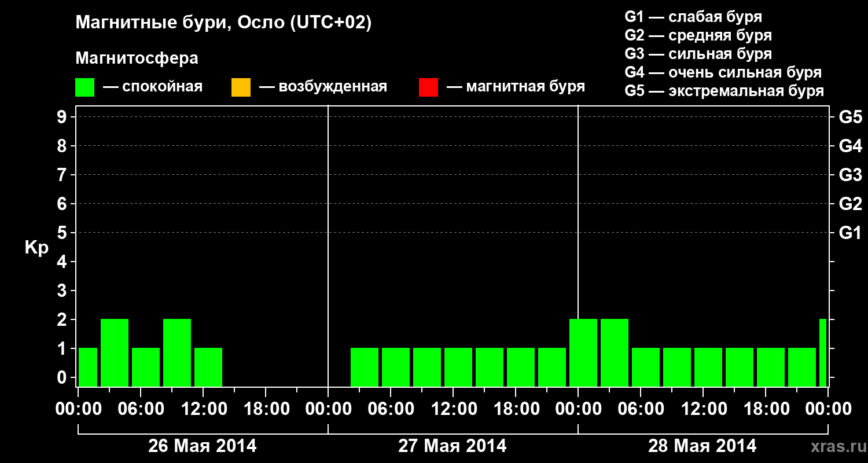Click the 'G4 — очень сильная буря' legend line

(723, 72)
